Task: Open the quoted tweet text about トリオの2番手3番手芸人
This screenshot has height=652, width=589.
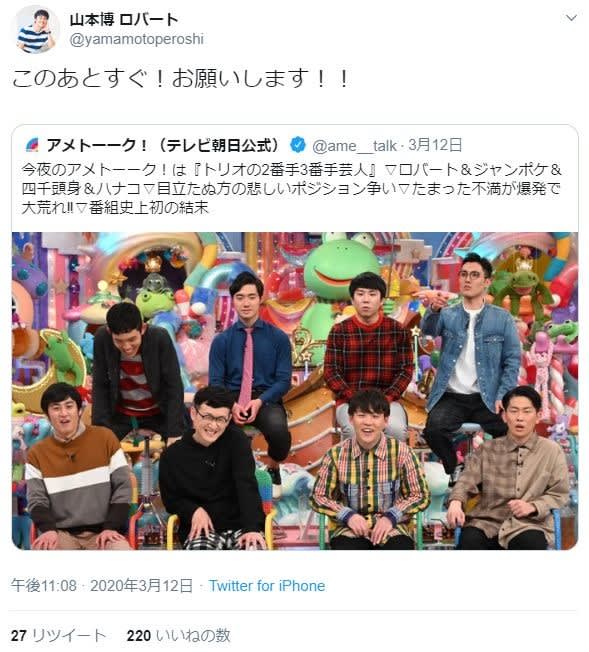Action: tap(292, 188)
